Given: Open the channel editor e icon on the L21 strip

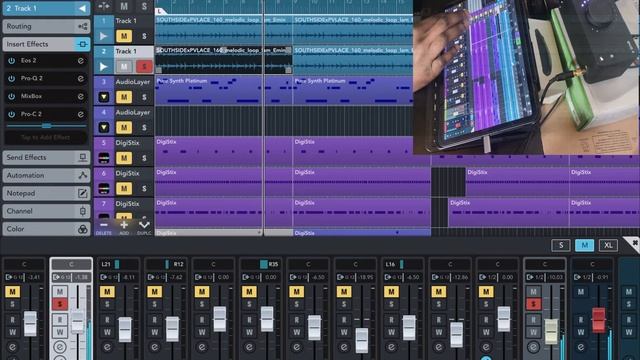Looking at the screenshot, I should (x=107, y=347).
